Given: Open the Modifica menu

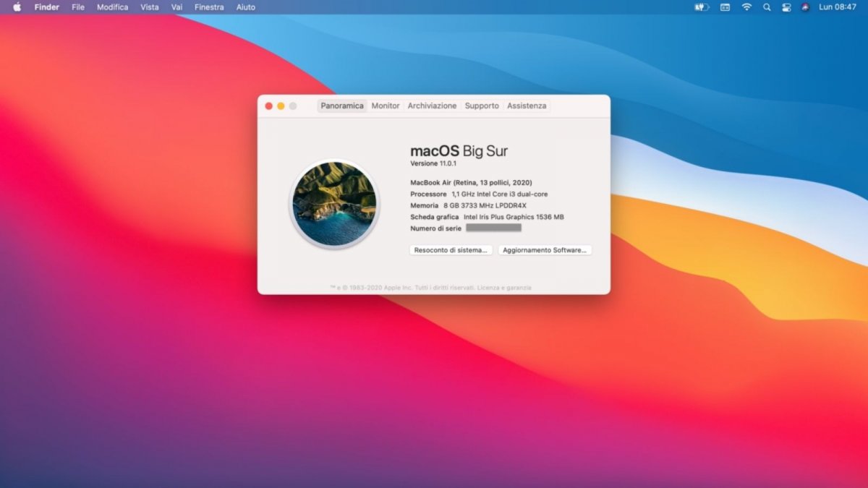Looking at the screenshot, I should tap(112, 7).
